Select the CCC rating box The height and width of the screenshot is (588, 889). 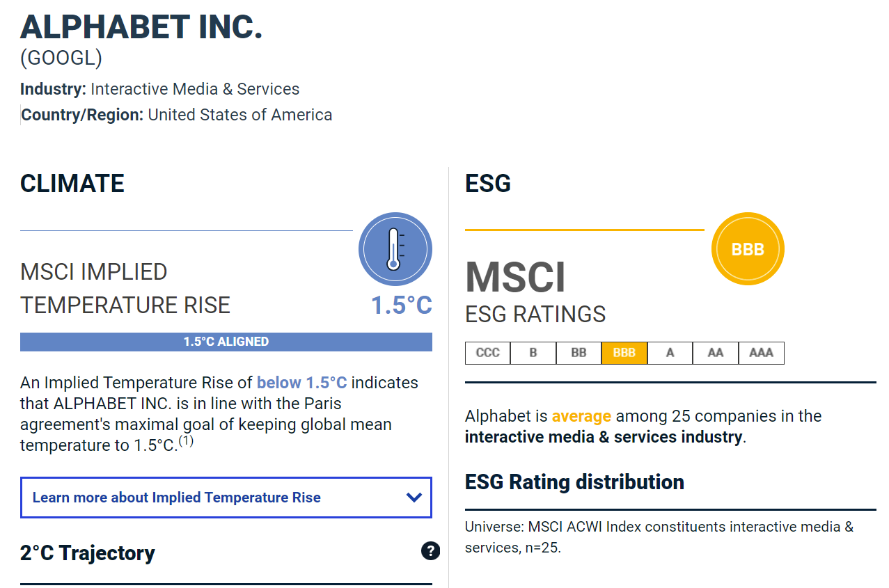[x=487, y=353]
